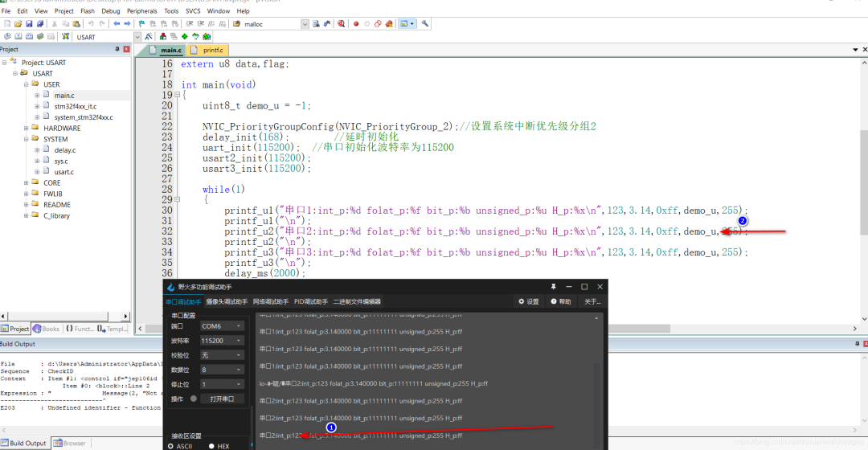Click the Redo arrow icon
868x450 pixels.
click(102, 24)
